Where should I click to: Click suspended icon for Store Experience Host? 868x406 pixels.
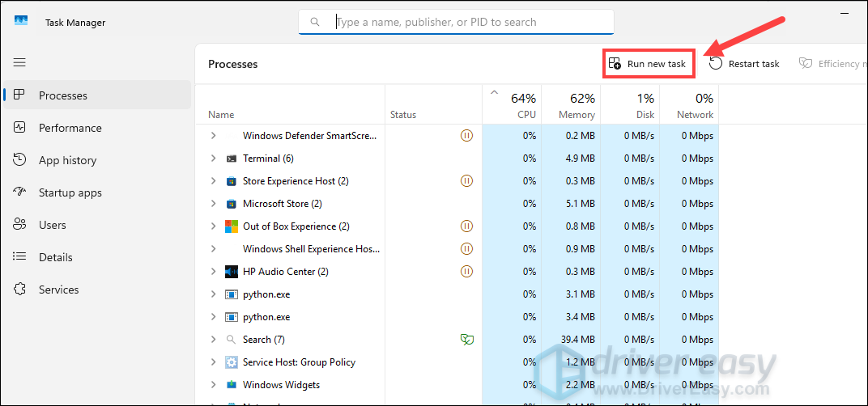(466, 181)
